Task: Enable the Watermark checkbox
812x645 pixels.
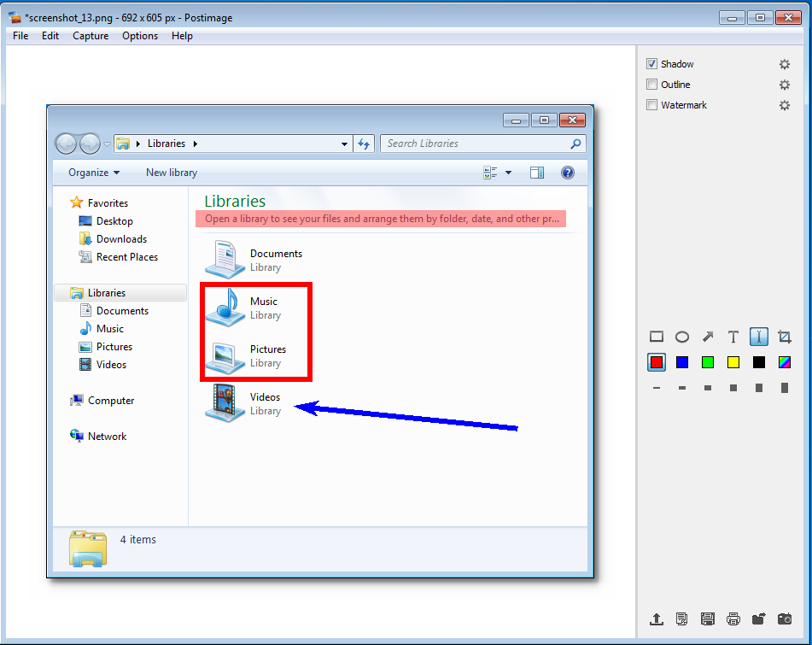Action: coord(652,105)
